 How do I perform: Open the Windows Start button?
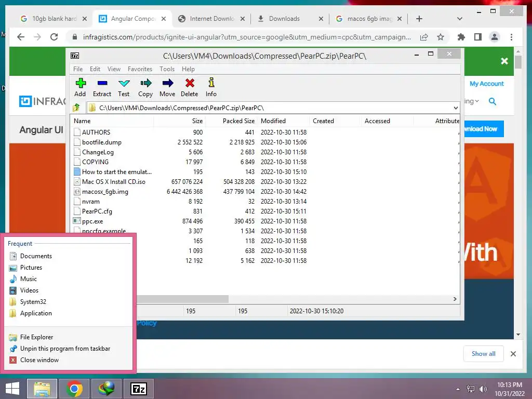tap(12, 389)
